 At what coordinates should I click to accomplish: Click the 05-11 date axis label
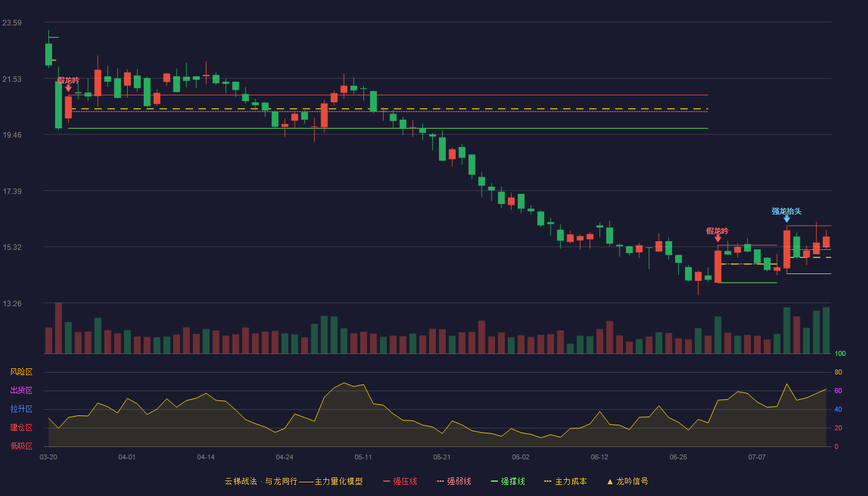(363, 457)
